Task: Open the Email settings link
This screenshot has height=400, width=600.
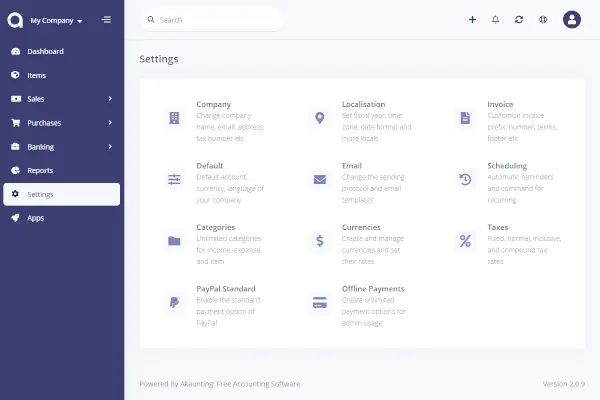Action: [x=352, y=166]
